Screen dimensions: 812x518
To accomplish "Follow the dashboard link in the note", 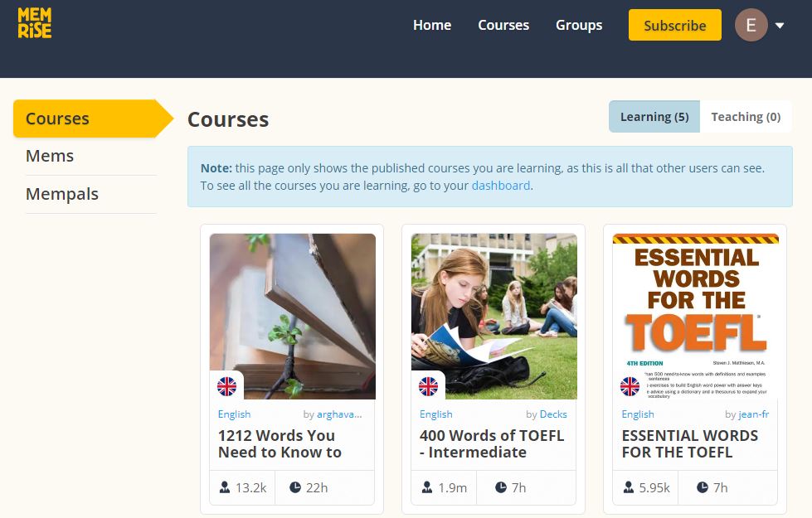I will click(501, 186).
